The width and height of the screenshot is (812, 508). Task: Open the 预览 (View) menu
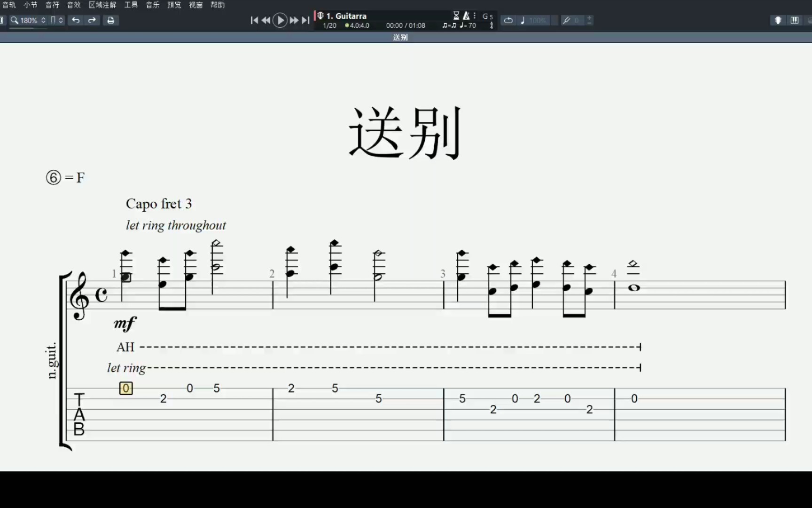point(174,5)
